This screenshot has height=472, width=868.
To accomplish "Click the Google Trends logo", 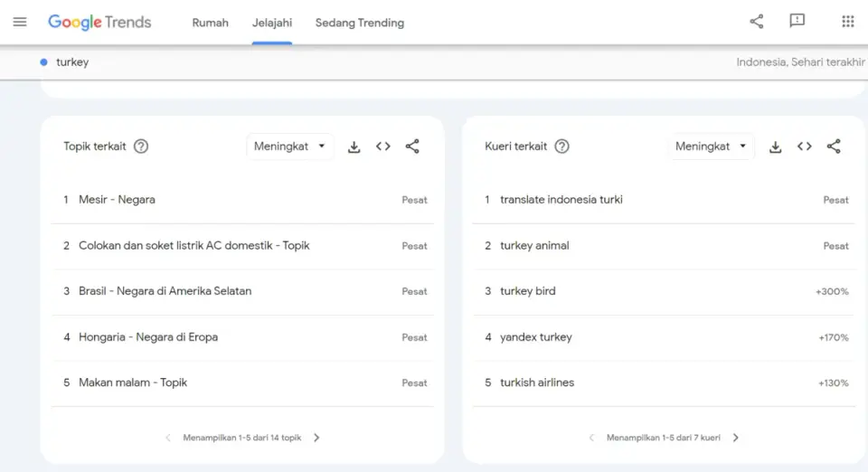I will tap(99, 22).
